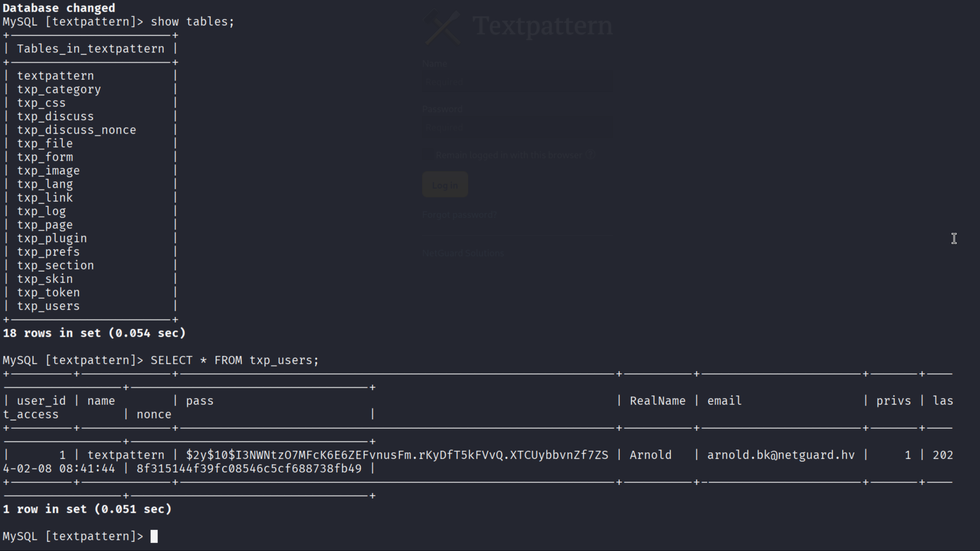Image resolution: width=980 pixels, height=551 pixels.
Task: Select the txp_discuss table name
Action: pyautogui.click(x=55, y=116)
